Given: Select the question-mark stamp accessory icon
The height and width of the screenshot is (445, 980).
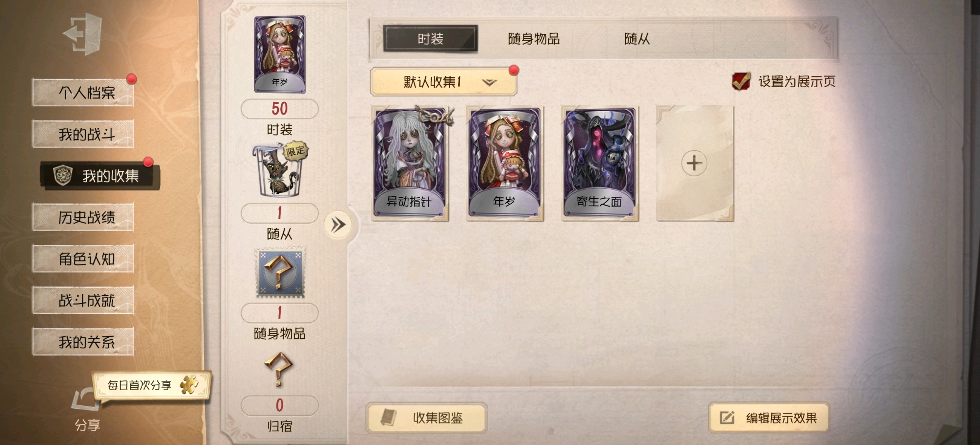Looking at the screenshot, I should click(x=280, y=272).
